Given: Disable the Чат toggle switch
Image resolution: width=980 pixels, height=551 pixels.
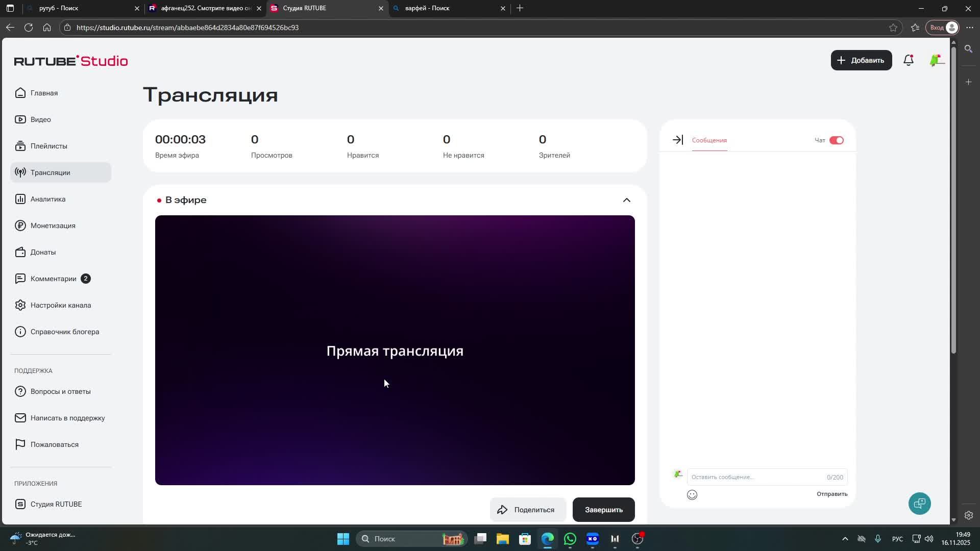Looking at the screenshot, I should (836, 140).
